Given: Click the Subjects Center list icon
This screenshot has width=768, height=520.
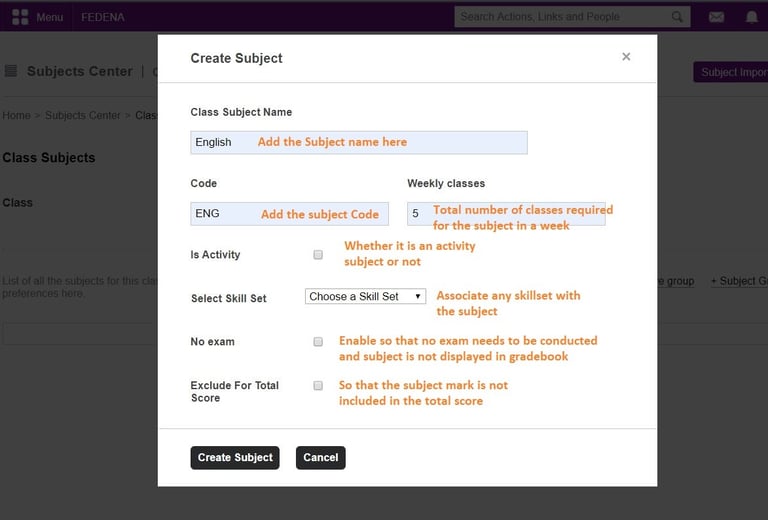Looking at the screenshot, I should click(11, 71).
